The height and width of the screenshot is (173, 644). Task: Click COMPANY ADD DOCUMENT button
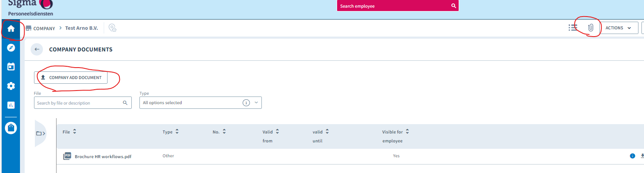click(71, 77)
